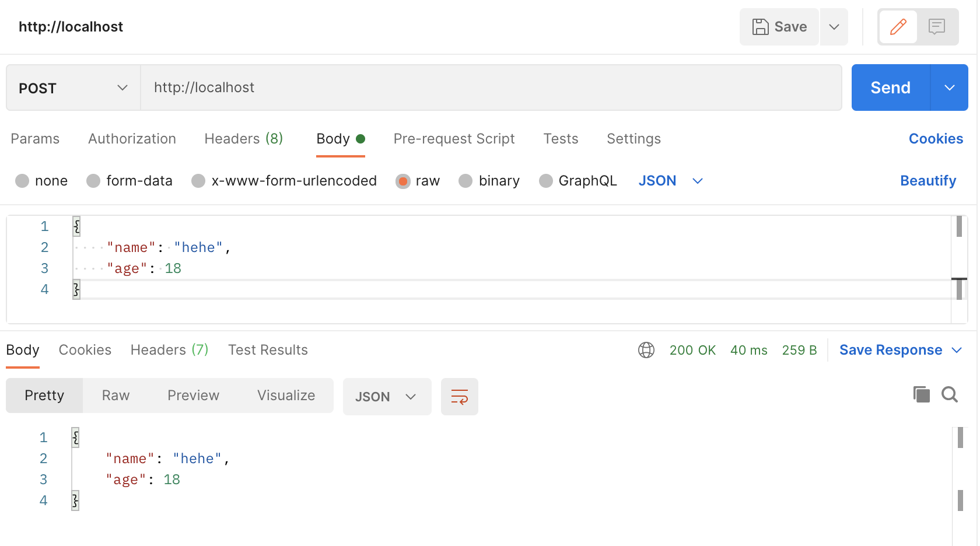Click the Save Response link
This screenshot has height=546, width=980.
tap(891, 350)
